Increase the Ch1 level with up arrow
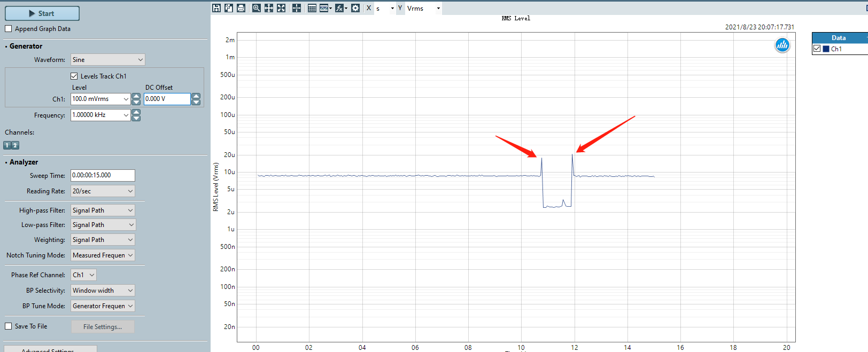 point(136,96)
